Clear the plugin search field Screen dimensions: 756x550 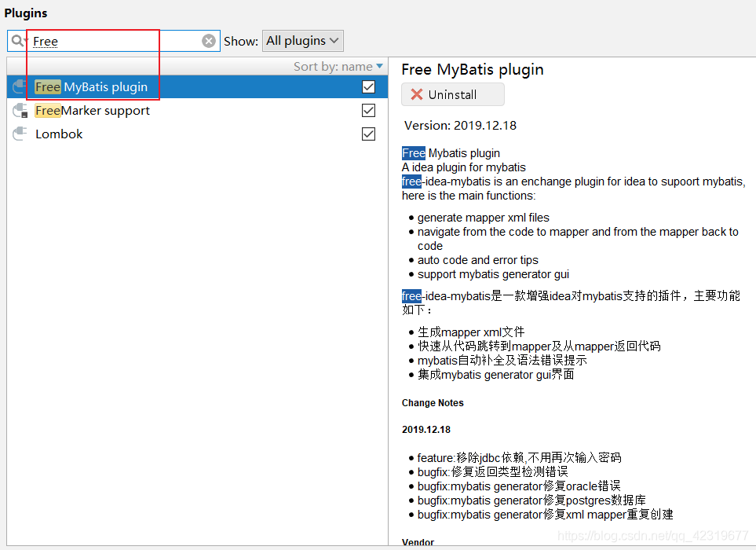[209, 41]
